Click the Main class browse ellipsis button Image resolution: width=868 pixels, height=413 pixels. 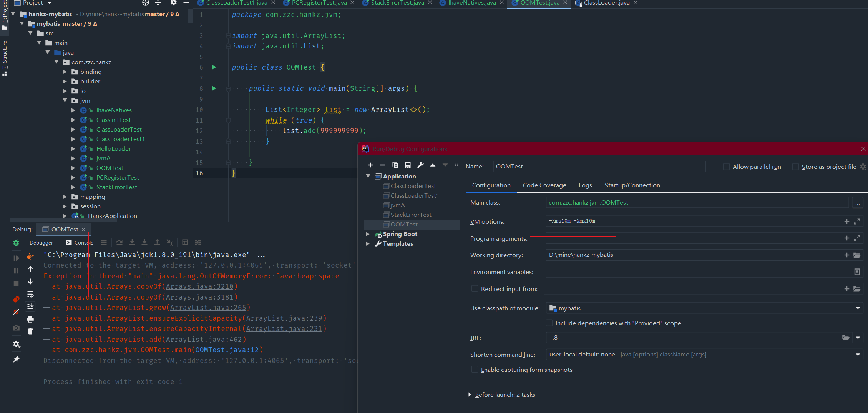(857, 203)
